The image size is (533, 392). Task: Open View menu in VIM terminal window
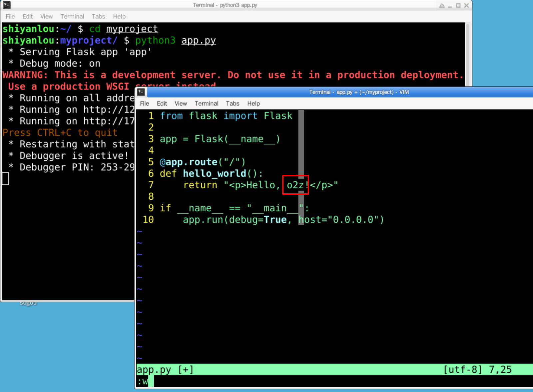click(x=181, y=103)
